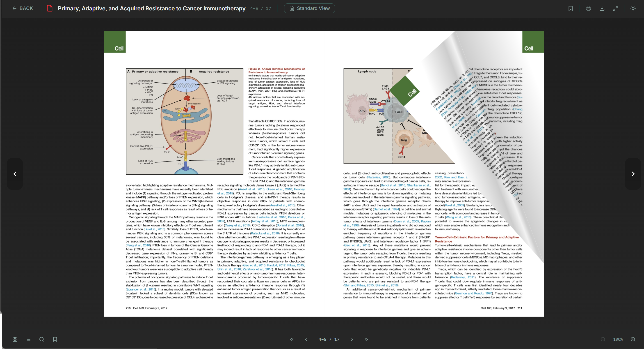Open citation Kataoka et al., 2016
This screenshot has height=349, width=644.
265,233
